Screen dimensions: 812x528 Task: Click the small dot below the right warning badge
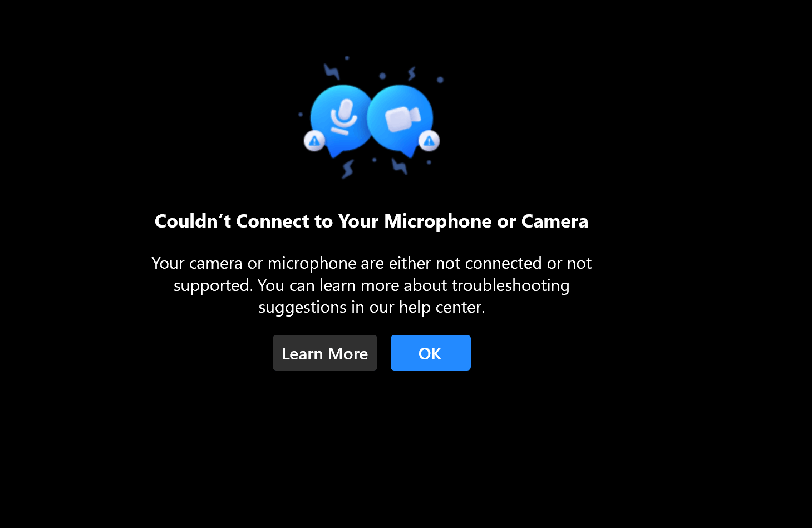429,162
